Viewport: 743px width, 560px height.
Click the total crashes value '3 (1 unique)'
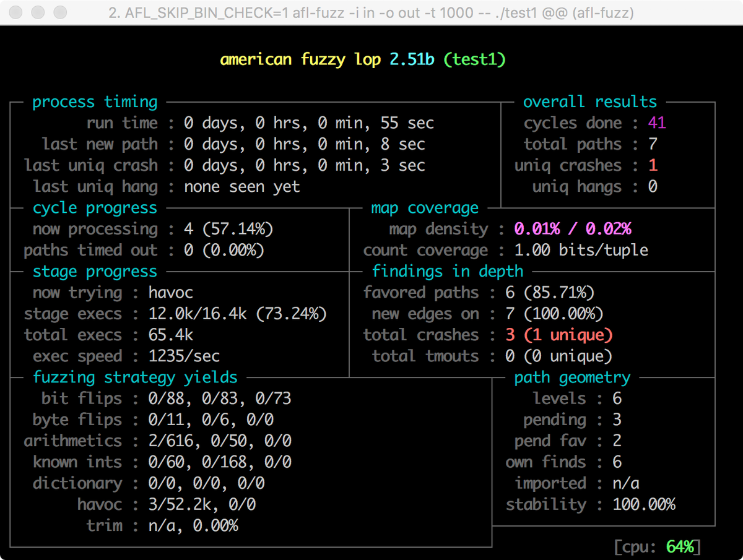click(x=559, y=335)
